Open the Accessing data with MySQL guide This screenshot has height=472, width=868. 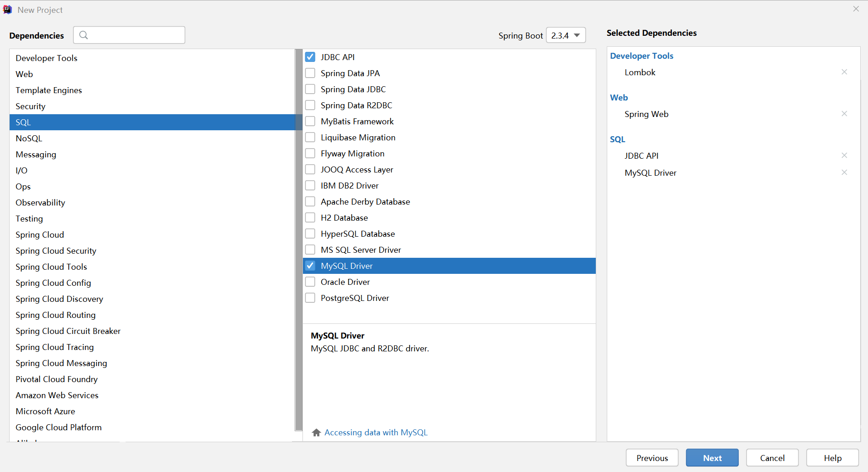tap(376, 433)
